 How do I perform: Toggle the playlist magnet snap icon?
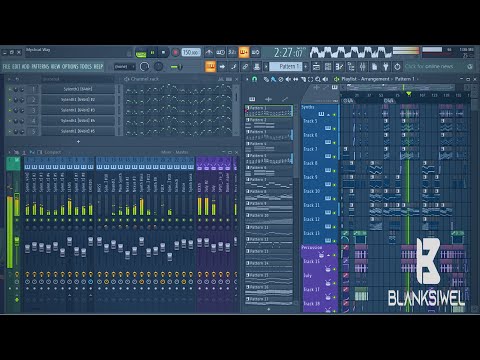pos(255,79)
